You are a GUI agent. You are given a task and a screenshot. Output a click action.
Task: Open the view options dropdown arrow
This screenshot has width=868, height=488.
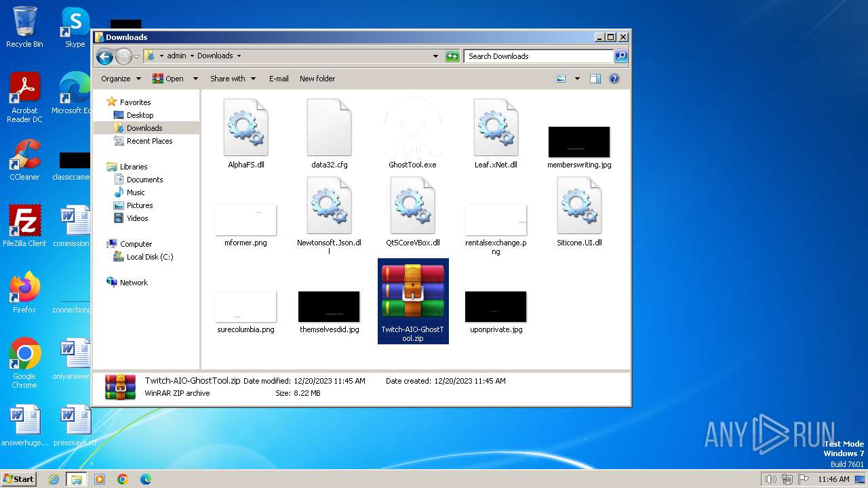coord(577,79)
